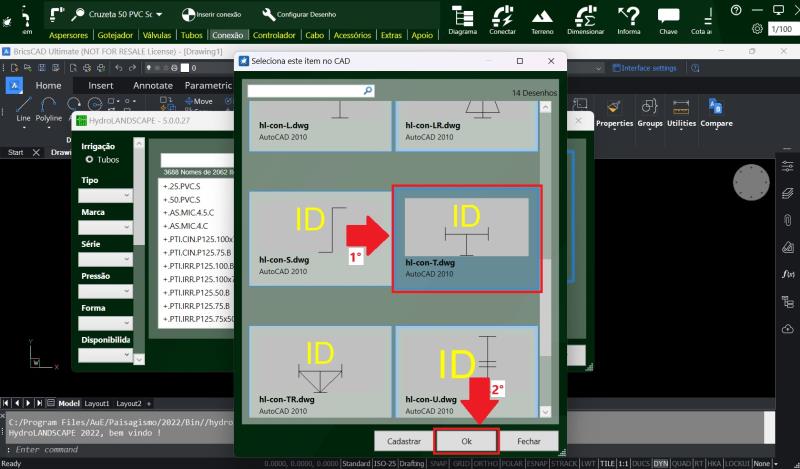The height and width of the screenshot is (469, 800).
Task: Open Configurar Desenho settings
Action: 269,15
